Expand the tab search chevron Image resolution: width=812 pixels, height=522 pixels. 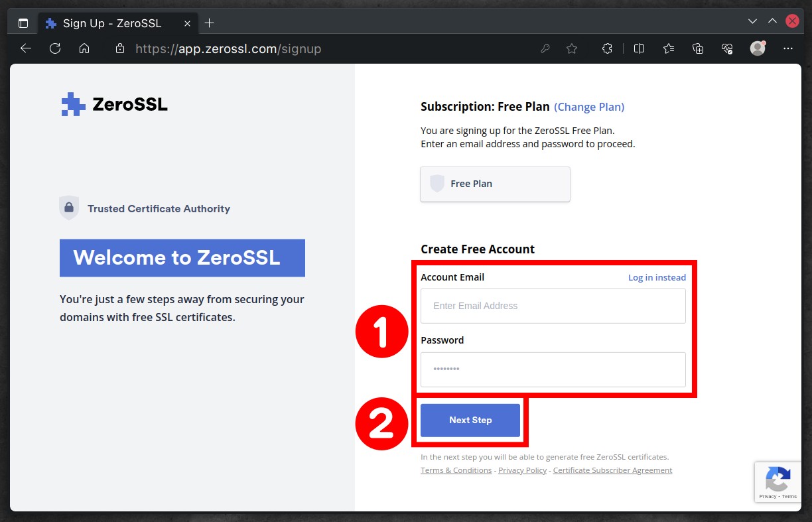pos(752,21)
